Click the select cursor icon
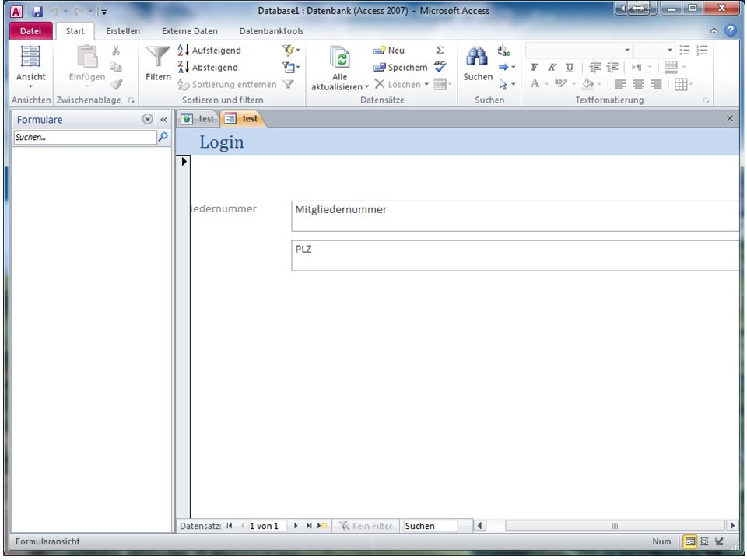Image resolution: width=747 pixels, height=560 pixels. click(503, 84)
